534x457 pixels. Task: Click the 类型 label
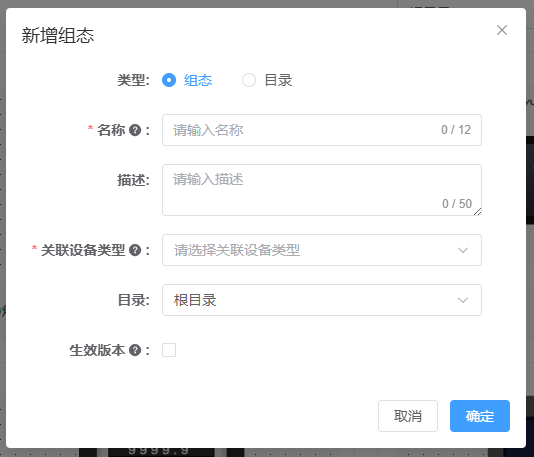(x=134, y=80)
